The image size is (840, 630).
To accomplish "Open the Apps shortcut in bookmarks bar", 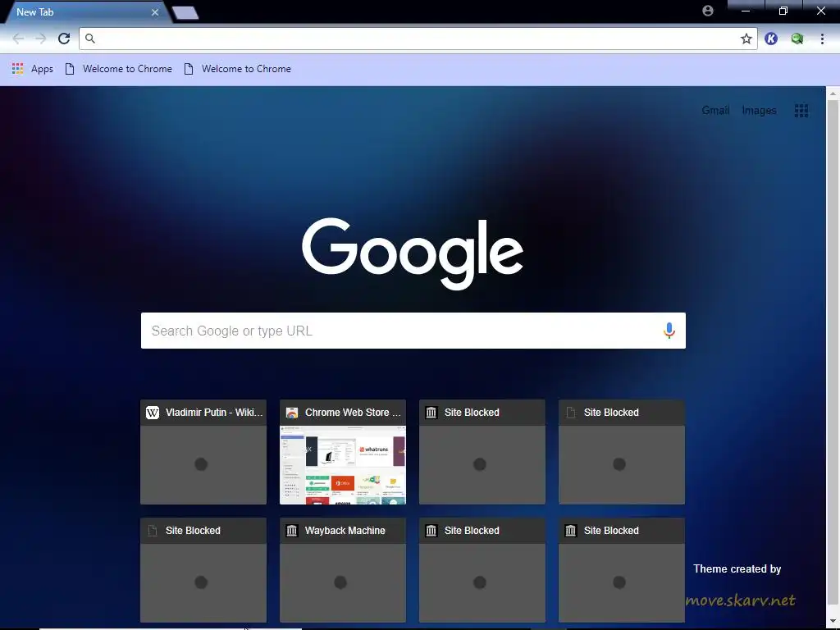I will [33, 69].
